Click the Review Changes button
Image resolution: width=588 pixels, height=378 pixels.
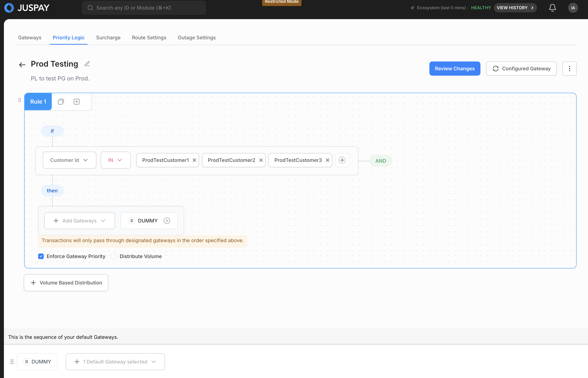pyautogui.click(x=454, y=69)
